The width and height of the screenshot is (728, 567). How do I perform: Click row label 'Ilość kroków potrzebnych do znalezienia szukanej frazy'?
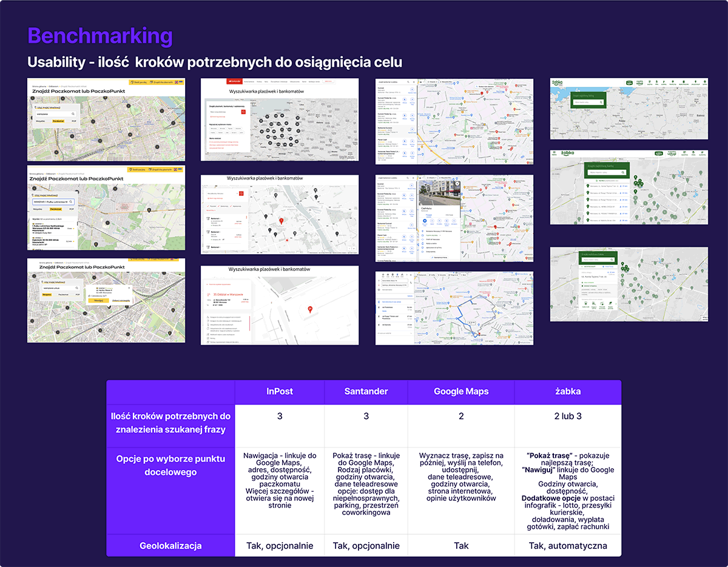point(170,423)
